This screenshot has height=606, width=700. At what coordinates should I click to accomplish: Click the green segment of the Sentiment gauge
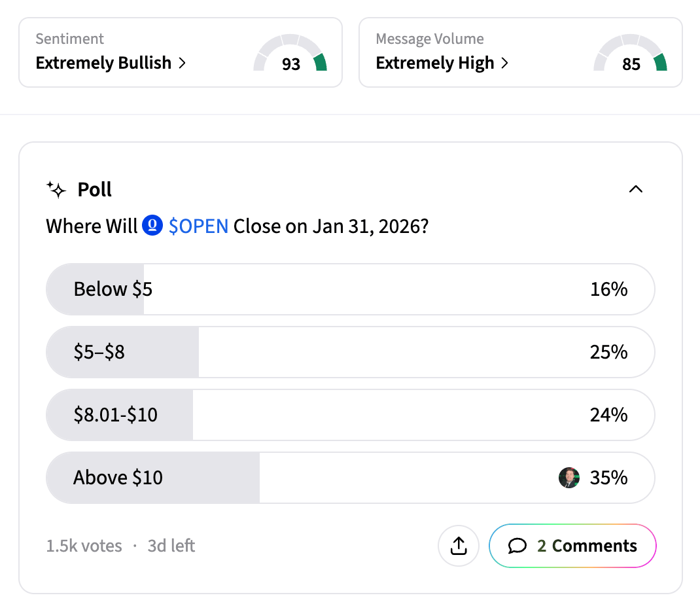320,62
